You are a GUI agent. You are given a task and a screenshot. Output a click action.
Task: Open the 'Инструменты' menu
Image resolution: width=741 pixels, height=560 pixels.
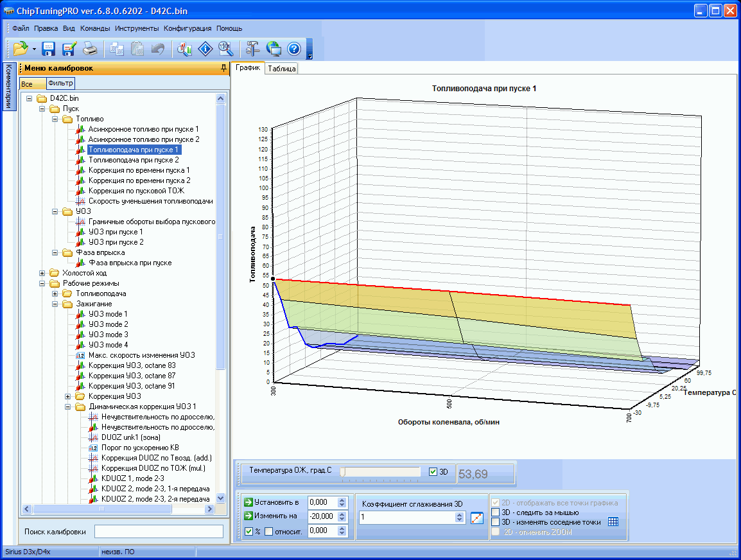point(137,28)
